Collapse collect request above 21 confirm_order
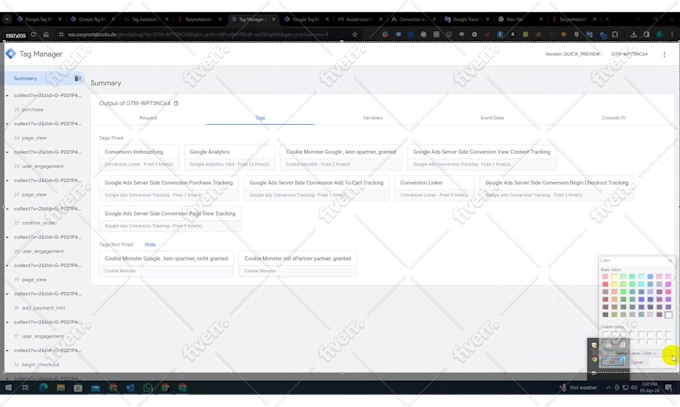The image size is (680, 407). click(7, 209)
